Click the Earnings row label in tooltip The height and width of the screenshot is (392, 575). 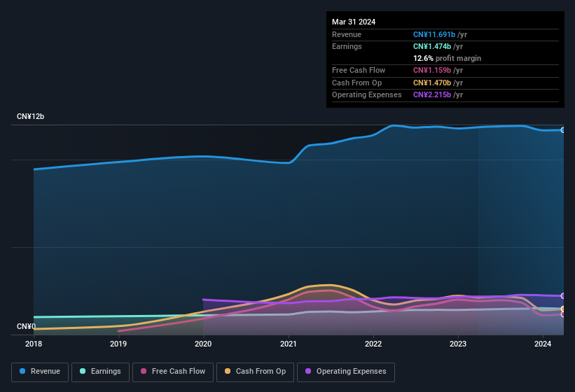(x=347, y=46)
